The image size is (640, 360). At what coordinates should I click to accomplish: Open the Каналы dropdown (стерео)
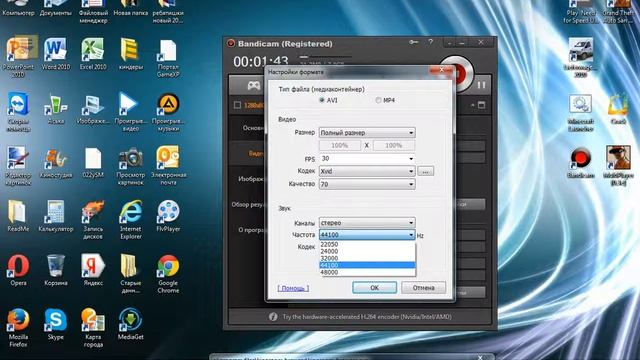[367, 223]
